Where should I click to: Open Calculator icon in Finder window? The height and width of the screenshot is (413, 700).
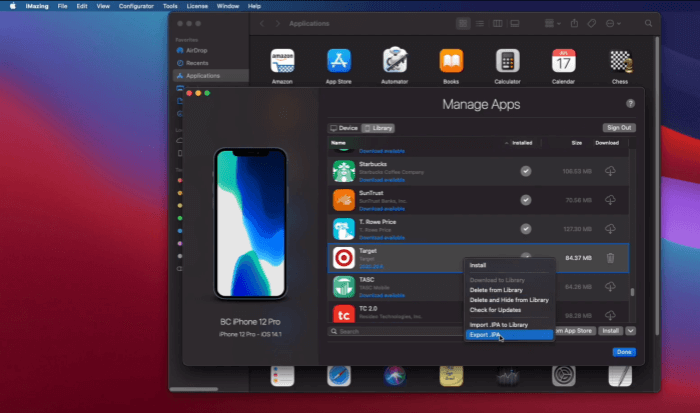(x=508, y=61)
